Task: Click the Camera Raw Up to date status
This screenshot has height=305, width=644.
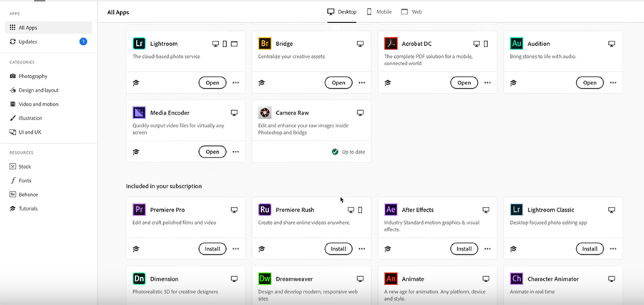Action: [x=348, y=152]
